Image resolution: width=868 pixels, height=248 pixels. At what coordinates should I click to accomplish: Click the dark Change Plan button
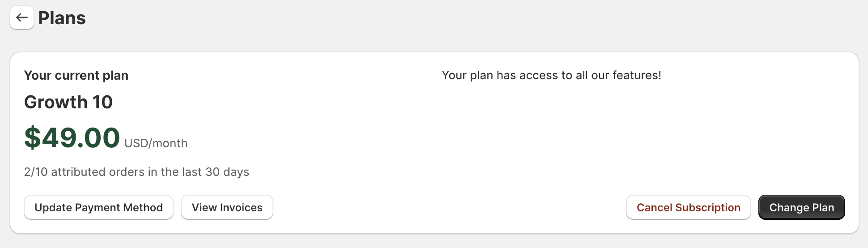click(801, 207)
